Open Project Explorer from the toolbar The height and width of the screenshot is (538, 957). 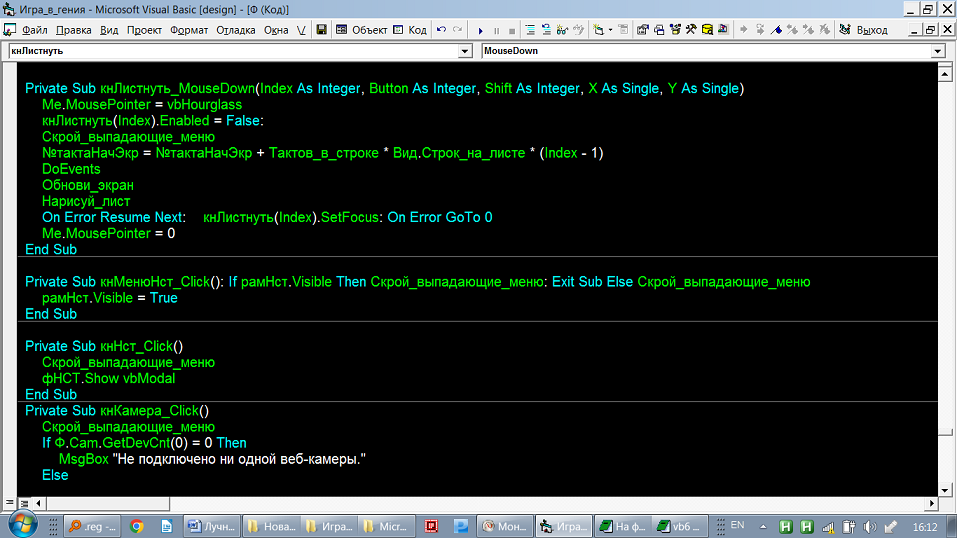click(641, 30)
